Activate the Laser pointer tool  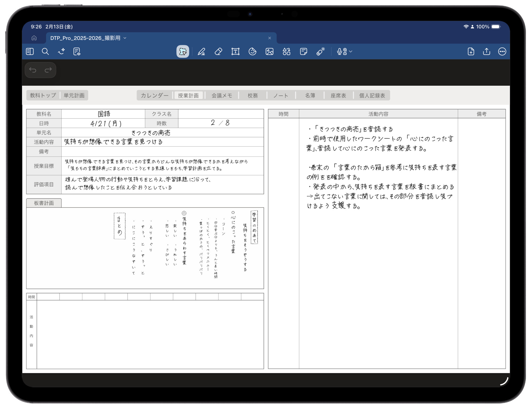point(321,52)
